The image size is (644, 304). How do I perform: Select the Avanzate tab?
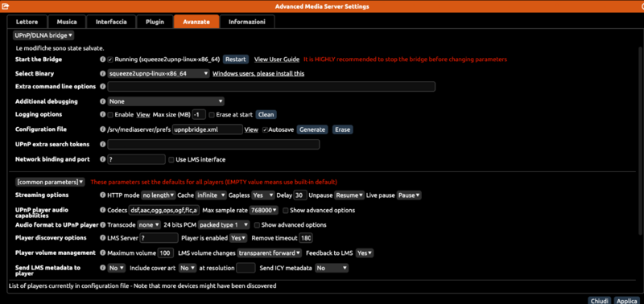click(x=196, y=22)
